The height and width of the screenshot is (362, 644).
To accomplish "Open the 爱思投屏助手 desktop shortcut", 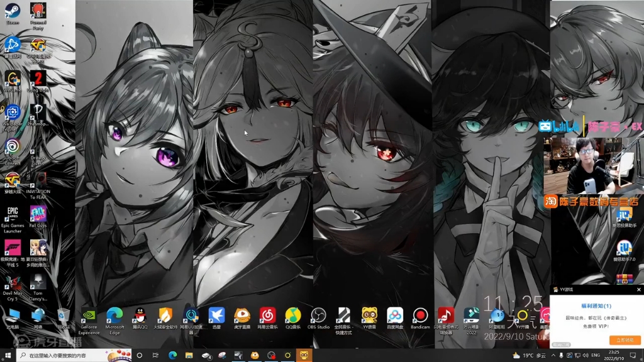I will coord(625,217).
